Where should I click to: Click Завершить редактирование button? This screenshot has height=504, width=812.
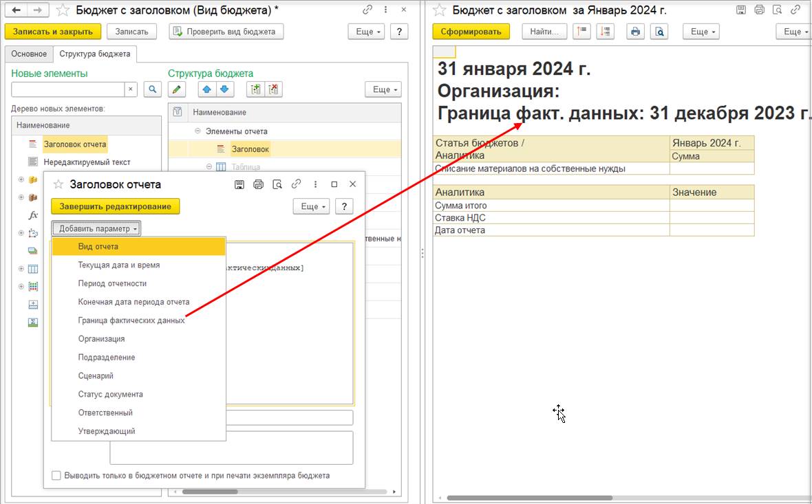pyautogui.click(x=115, y=206)
